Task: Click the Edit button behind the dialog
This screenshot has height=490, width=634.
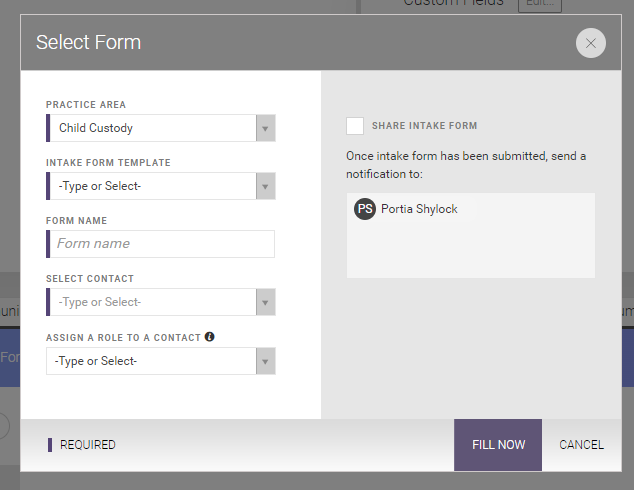Action: click(540, 4)
